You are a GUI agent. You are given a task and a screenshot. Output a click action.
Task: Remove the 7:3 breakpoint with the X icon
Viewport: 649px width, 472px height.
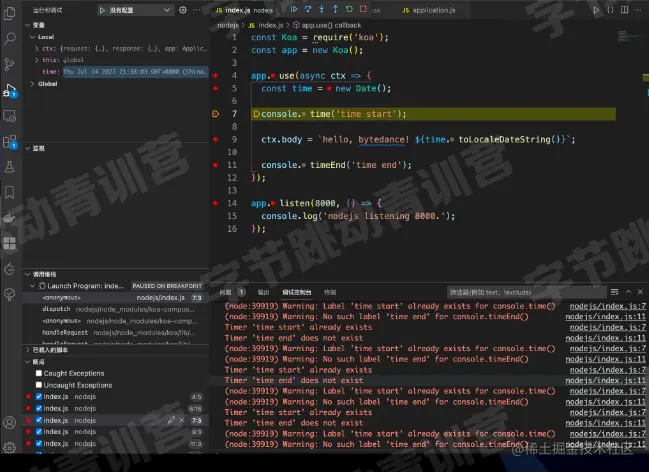[x=182, y=420]
